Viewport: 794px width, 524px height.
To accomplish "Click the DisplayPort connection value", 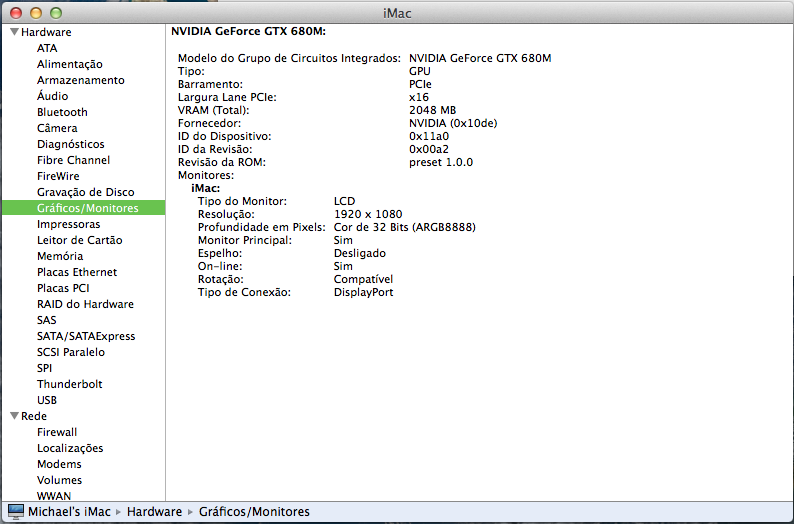I will point(364,292).
